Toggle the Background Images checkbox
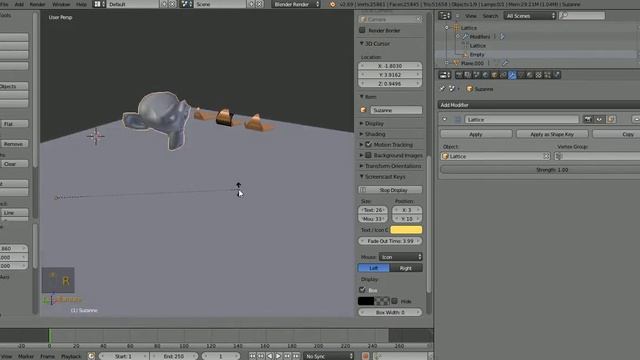Image resolution: width=640 pixels, height=360 pixels. [x=369, y=155]
